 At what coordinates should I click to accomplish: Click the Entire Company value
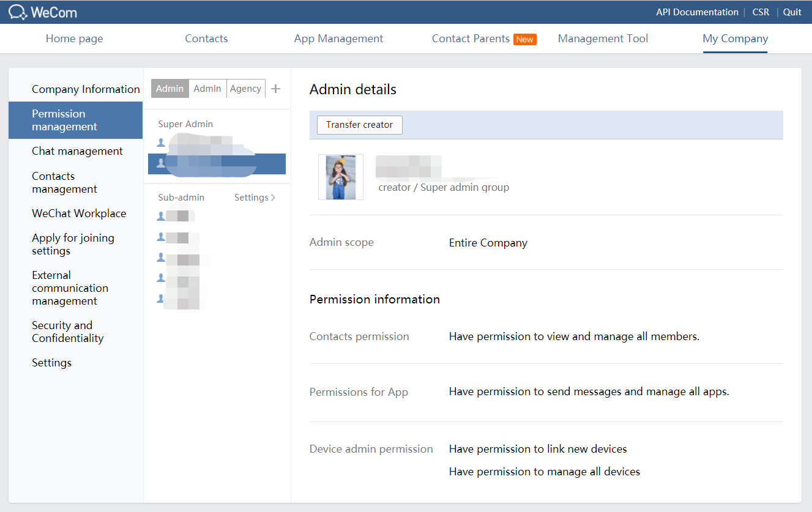tap(488, 243)
